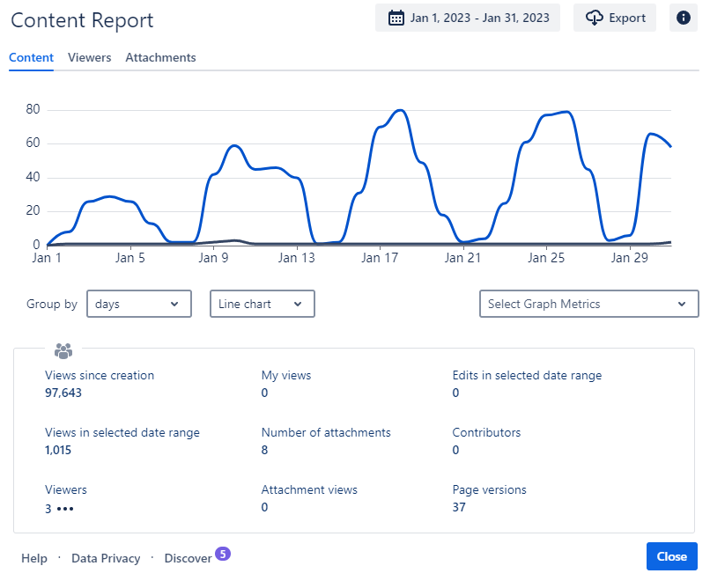Click the cloud download Export icon
This screenshot has height=588, width=710.
click(x=595, y=18)
